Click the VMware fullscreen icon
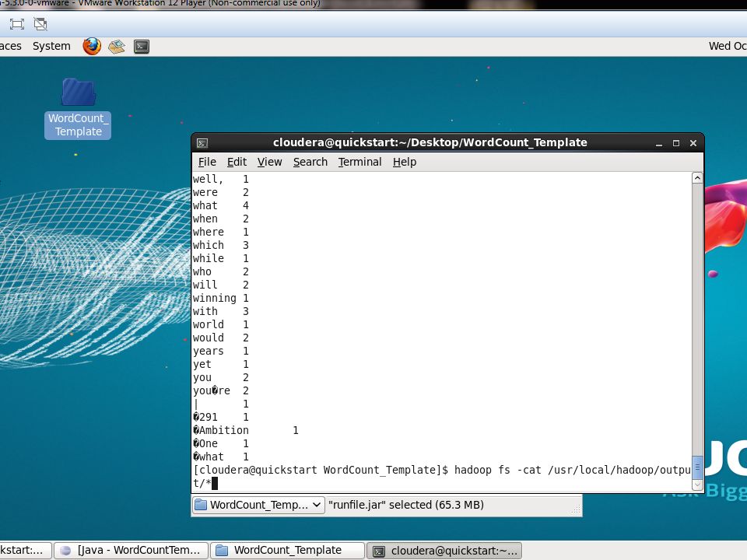This screenshot has width=747, height=560. 16,24
